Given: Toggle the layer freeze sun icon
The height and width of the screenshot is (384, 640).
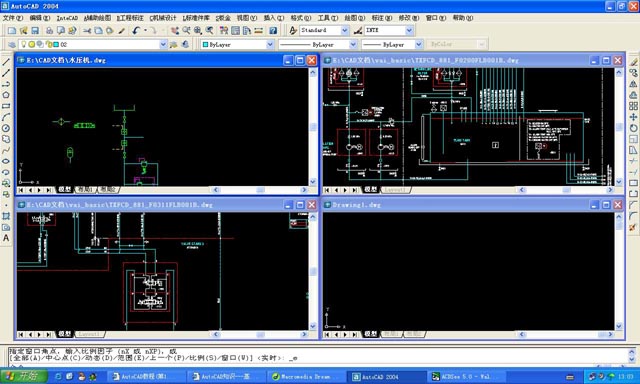Looking at the screenshot, I should coord(31,44).
